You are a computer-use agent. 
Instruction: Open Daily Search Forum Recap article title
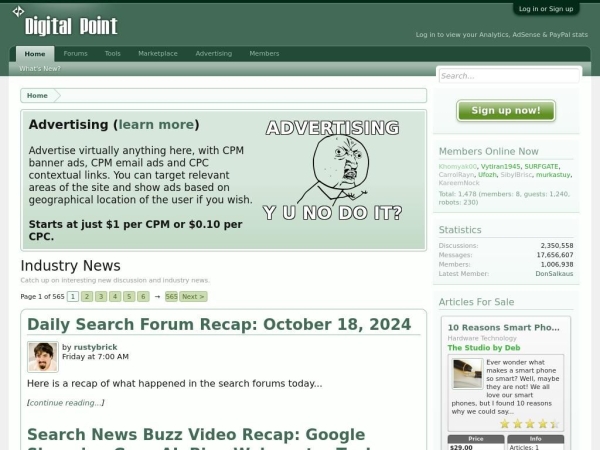219,324
